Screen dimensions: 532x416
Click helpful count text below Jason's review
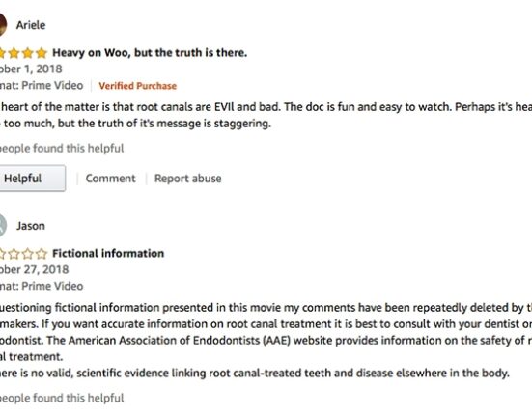pyautogui.click(x=62, y=398)
